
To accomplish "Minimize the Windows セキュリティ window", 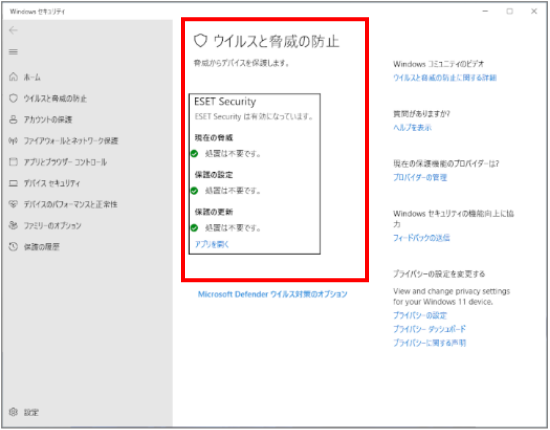I will [485, 11].
